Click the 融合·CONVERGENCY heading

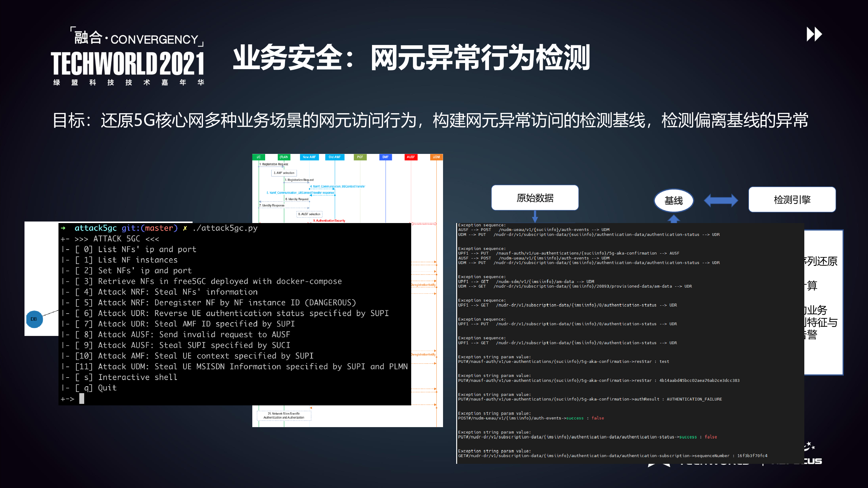coord(137,38)
